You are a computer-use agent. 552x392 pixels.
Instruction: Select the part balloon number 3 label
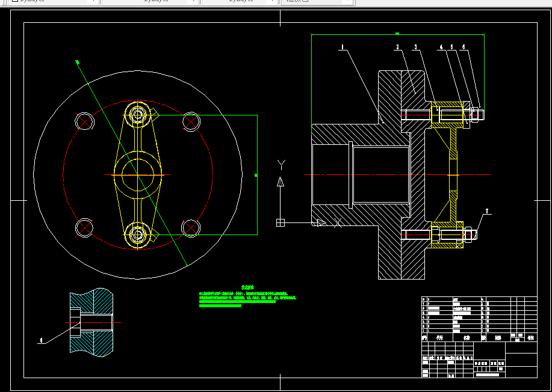click(416, 46)
